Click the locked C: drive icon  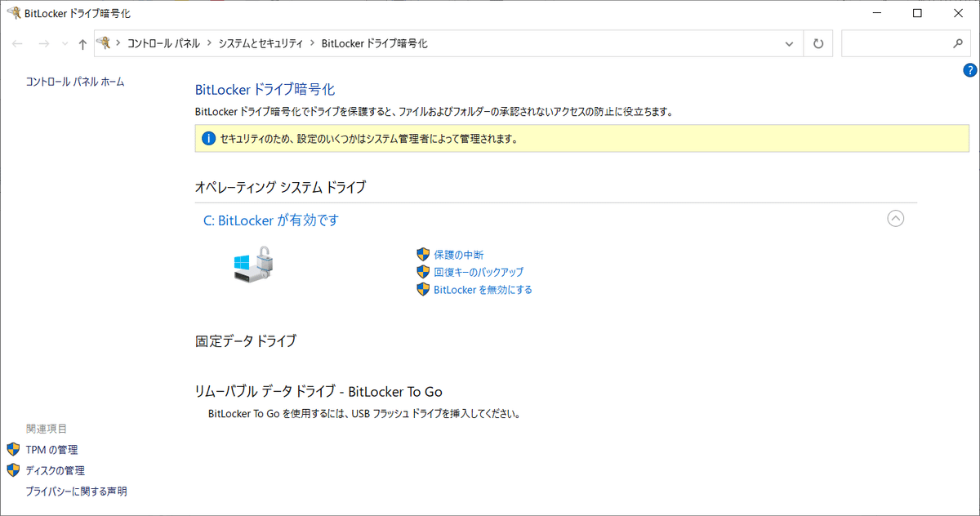pos(252,265)
